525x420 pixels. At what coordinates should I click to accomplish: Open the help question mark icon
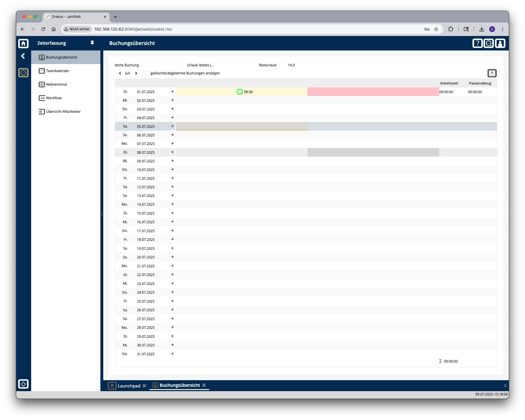pyautogui.click(x=477, y=43)
